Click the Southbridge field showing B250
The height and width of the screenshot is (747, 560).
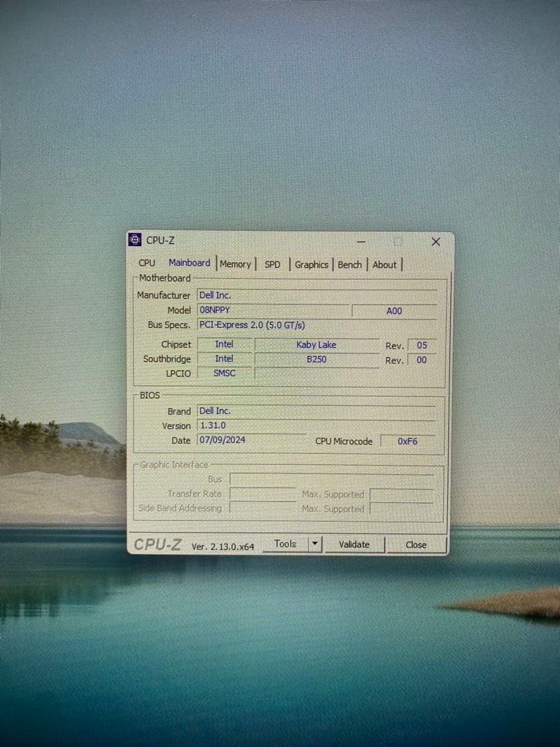pyautogui.click(x=316, y=359)
